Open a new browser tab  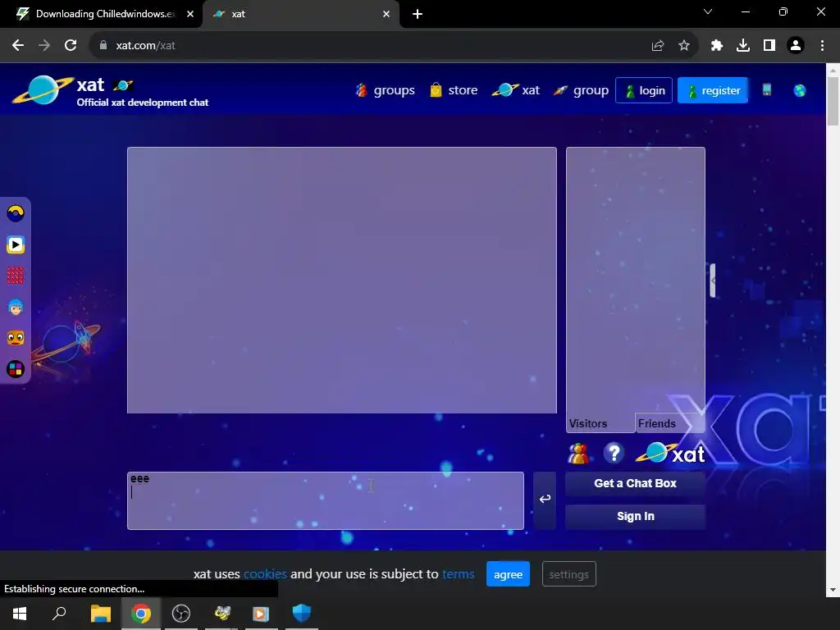[418, 14]
